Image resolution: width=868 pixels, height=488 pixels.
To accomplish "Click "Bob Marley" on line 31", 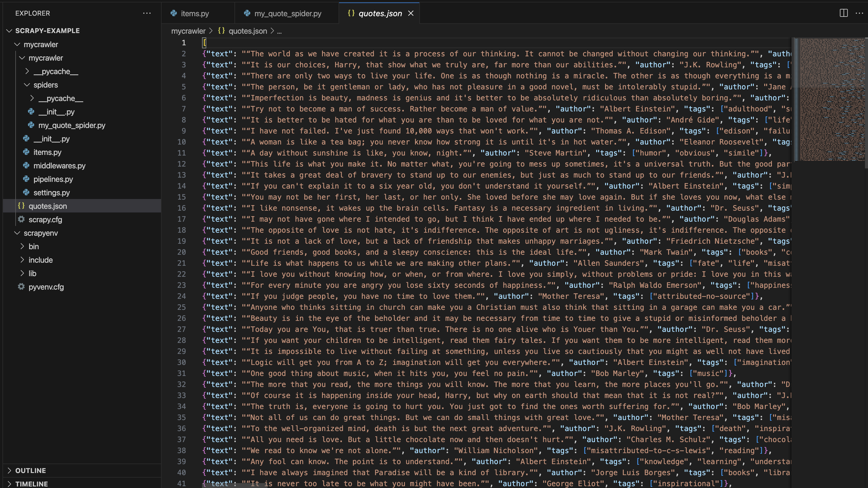I will click(618, 373).
